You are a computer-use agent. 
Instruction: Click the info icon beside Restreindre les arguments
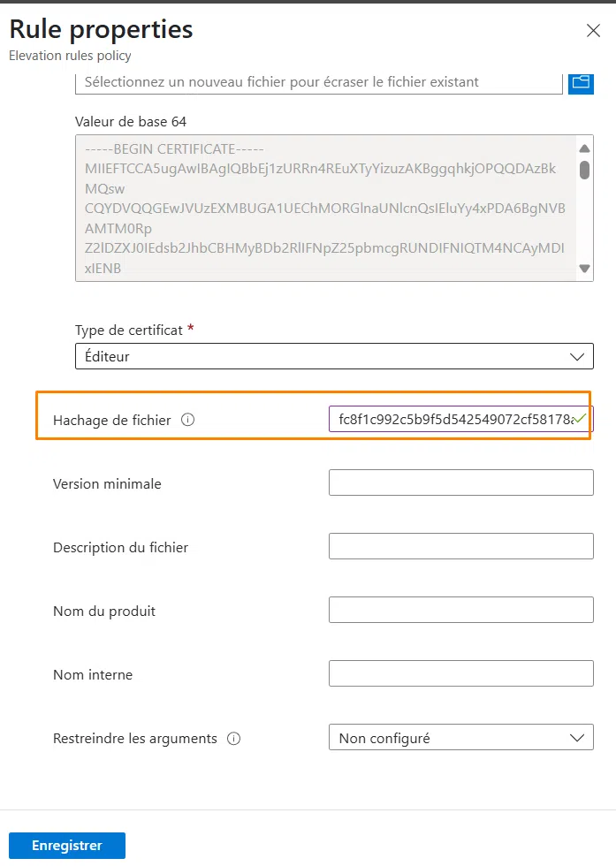tap(232, 739)
